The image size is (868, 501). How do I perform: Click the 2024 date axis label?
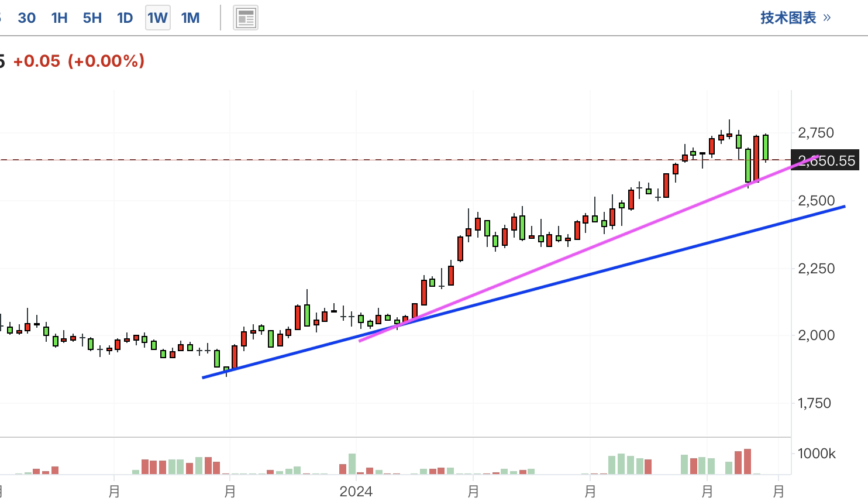(356, 491)
